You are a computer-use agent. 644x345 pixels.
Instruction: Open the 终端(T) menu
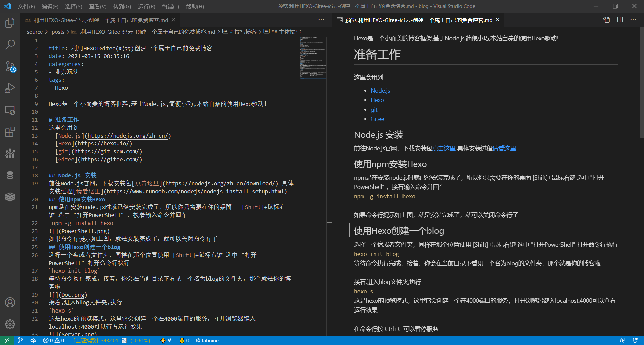tap(170, 6)
